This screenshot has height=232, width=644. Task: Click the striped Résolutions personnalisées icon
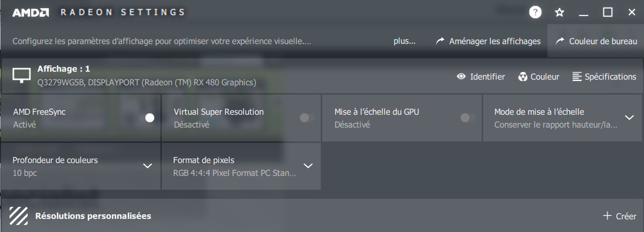click(19, 216)
